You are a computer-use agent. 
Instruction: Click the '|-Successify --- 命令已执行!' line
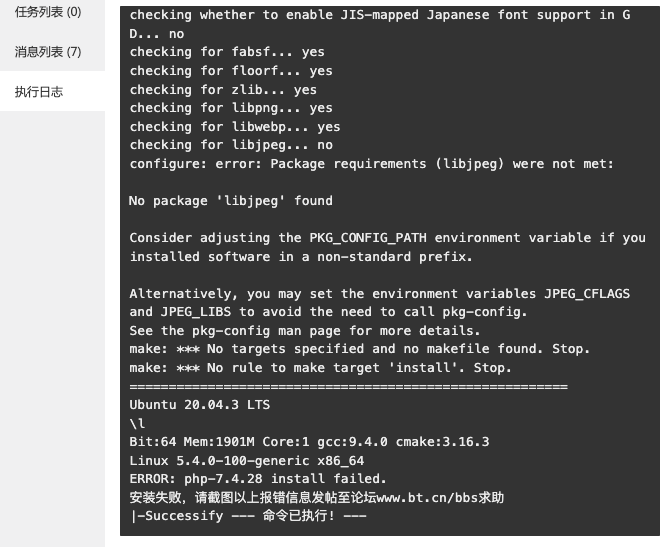click(x=249, y=516)
